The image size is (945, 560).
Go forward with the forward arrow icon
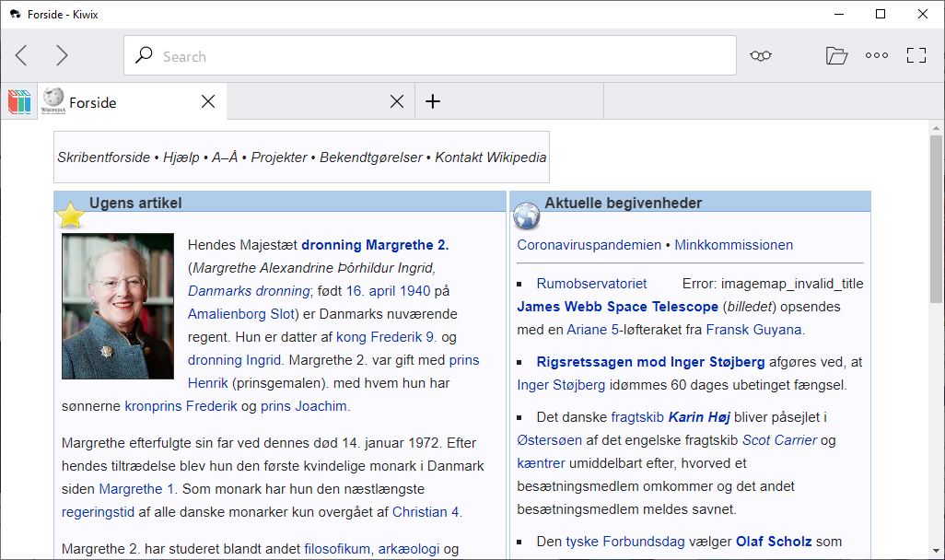tap(62, 55)
